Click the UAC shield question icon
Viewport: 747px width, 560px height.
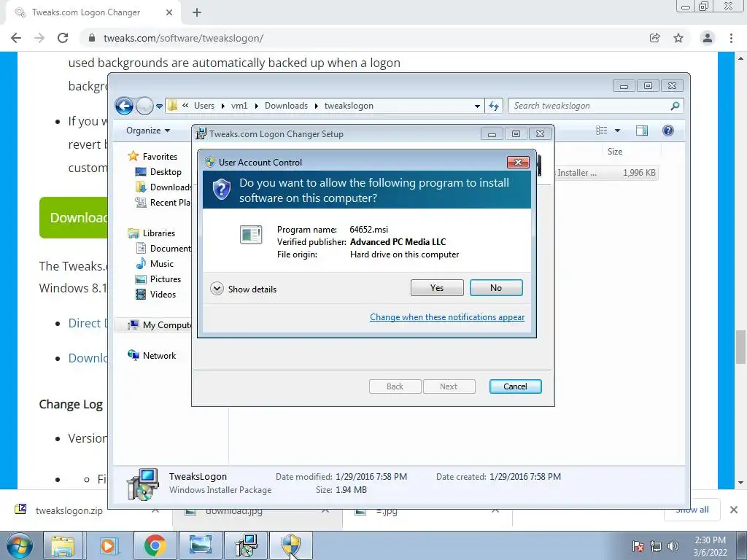pos(222,189)
